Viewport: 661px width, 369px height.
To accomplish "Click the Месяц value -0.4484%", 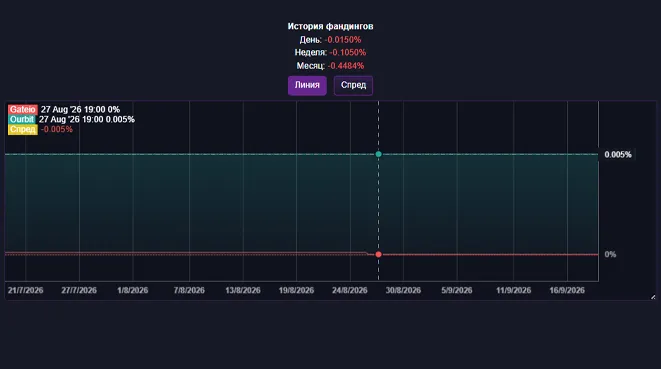I will coord(346,66).
